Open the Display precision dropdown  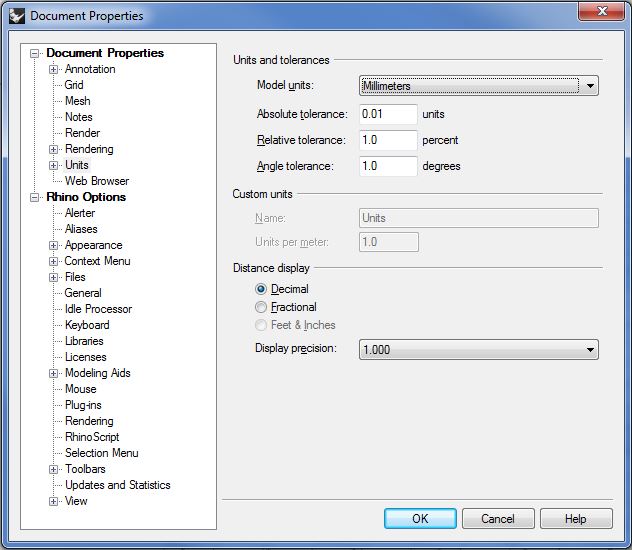coord(478,349)
